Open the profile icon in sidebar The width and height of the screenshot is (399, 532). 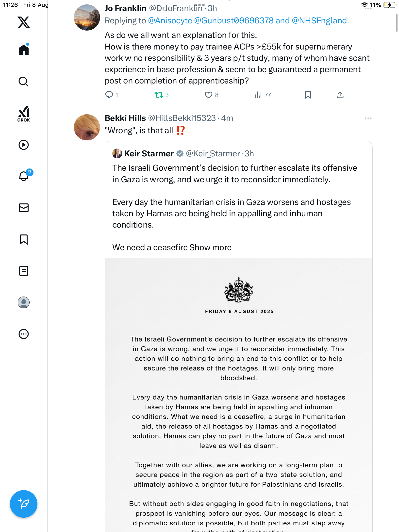(x=24, y=302)
